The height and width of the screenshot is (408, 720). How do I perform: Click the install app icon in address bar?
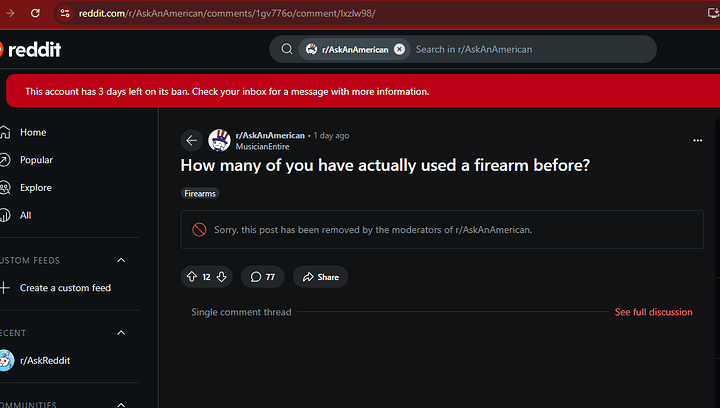tap(713, 13)
